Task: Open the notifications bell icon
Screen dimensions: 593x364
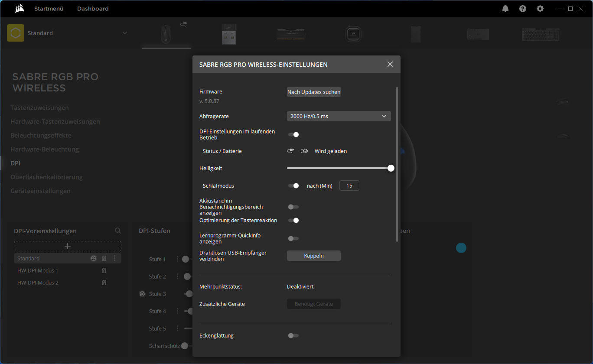Action: click(x=505, y=9)
